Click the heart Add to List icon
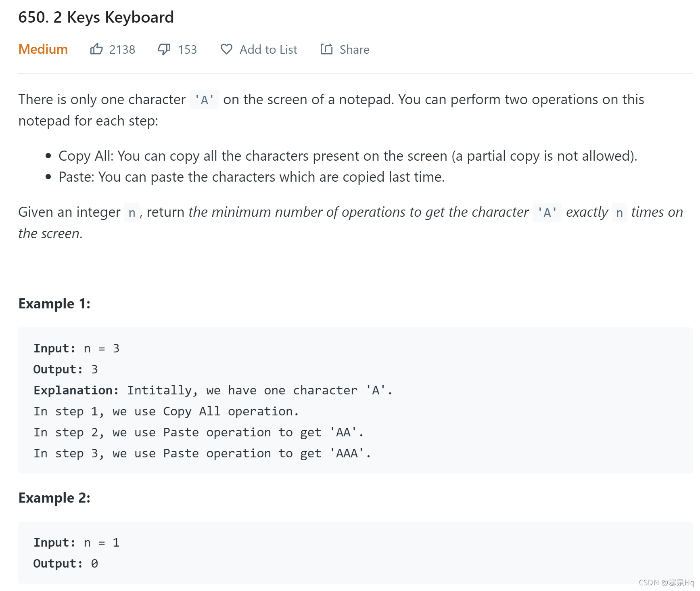Image resolution: width=700 pixels, height=591 pixels. pyautogui.click(x=226, y=49)
